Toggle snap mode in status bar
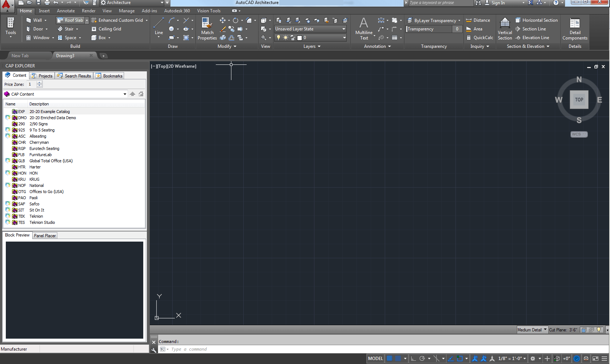This screenshot has height=364, width=610. 398,359
